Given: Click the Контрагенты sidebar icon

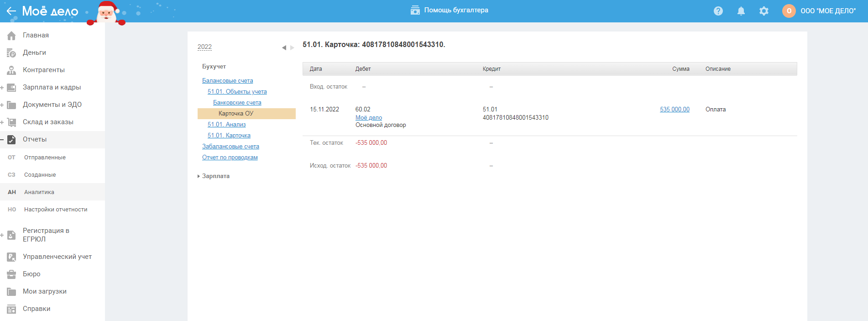Looking at the screenshot, I should pos(11,70).
